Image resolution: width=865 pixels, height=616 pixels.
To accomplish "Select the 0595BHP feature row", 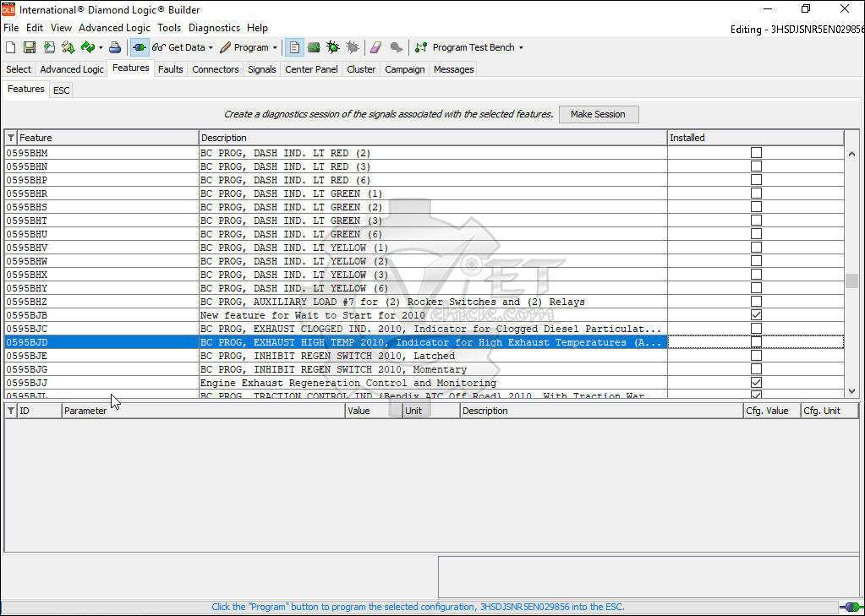I will (424, 180).
